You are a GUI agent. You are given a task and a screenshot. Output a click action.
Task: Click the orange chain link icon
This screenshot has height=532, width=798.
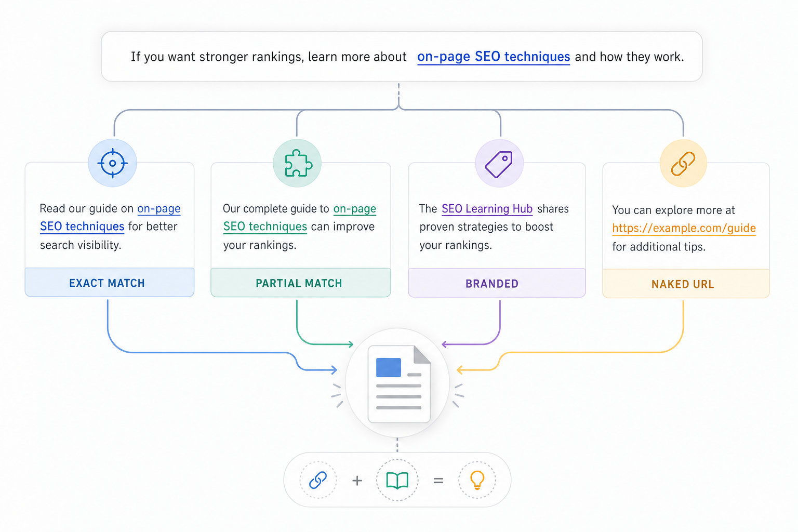pos(683,164)
